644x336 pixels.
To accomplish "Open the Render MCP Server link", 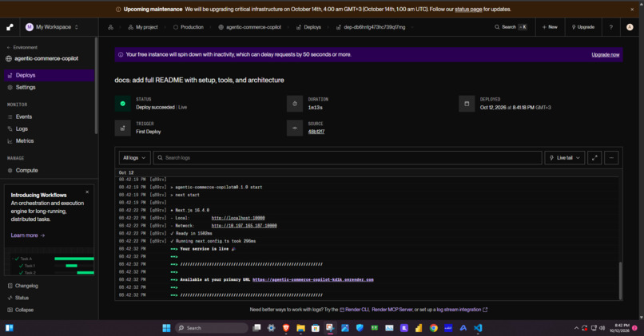I will pyautogui.click(x=392, y=310).
